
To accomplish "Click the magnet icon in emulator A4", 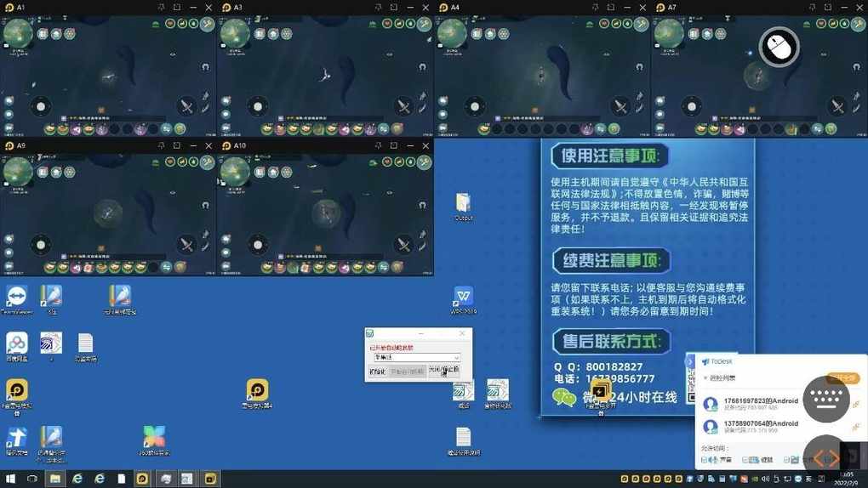I will click(x=639, y=67).
